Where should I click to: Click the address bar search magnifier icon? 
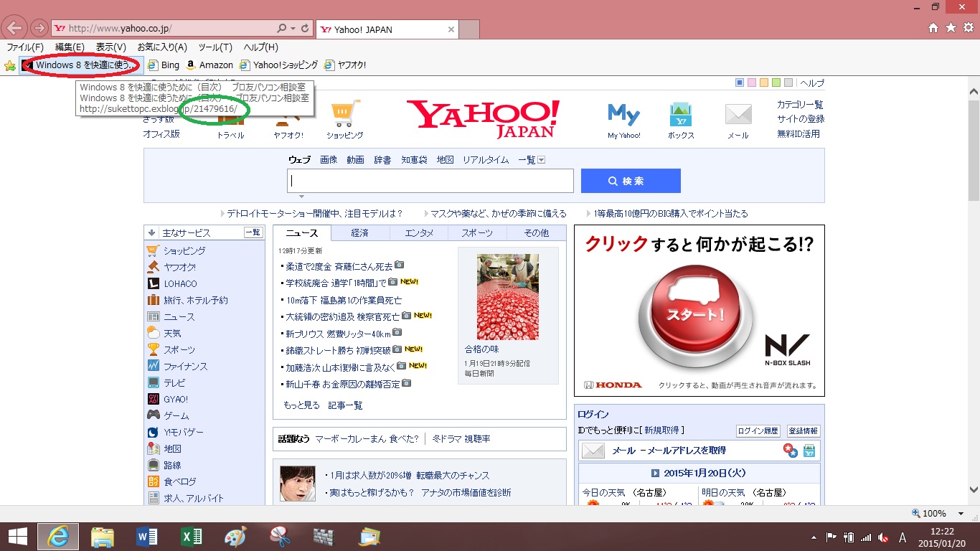(x=282, y=29)
